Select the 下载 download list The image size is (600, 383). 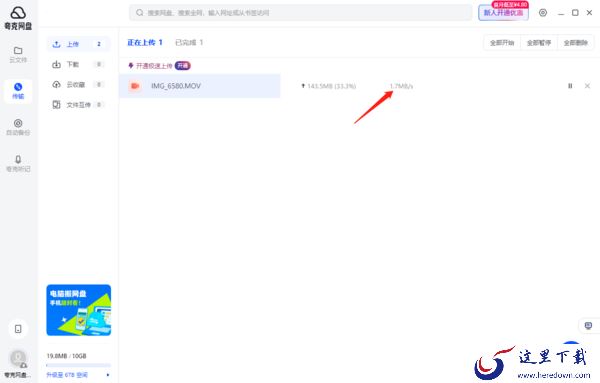coord(78,64)
